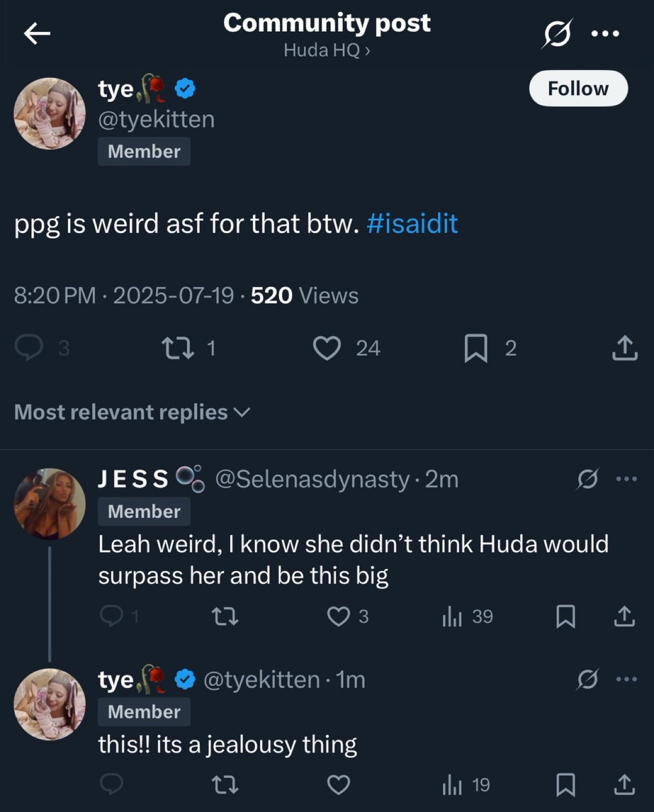This screenshot has width=654, height=812.
Task: Bookmark tye's reply about jealousy
Action: [566, 784]
